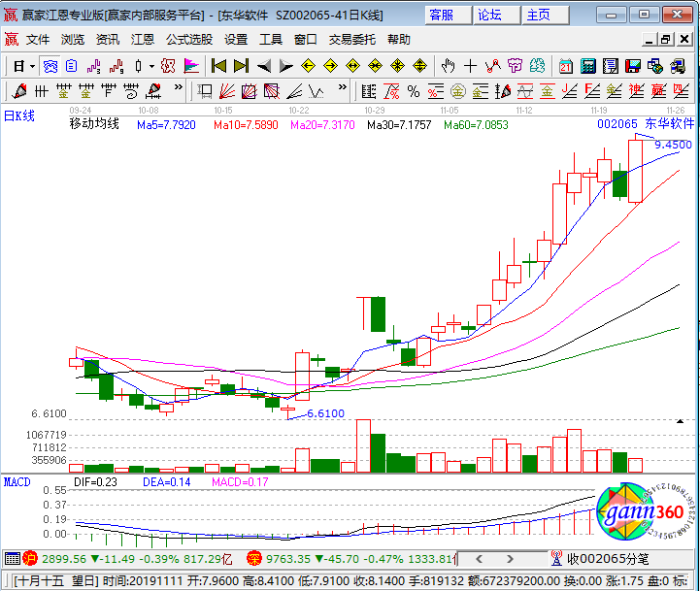Click the ruler scale icon
Viewport: 700px width, 591px height.
pyautogui.click(x=369, y=91)
